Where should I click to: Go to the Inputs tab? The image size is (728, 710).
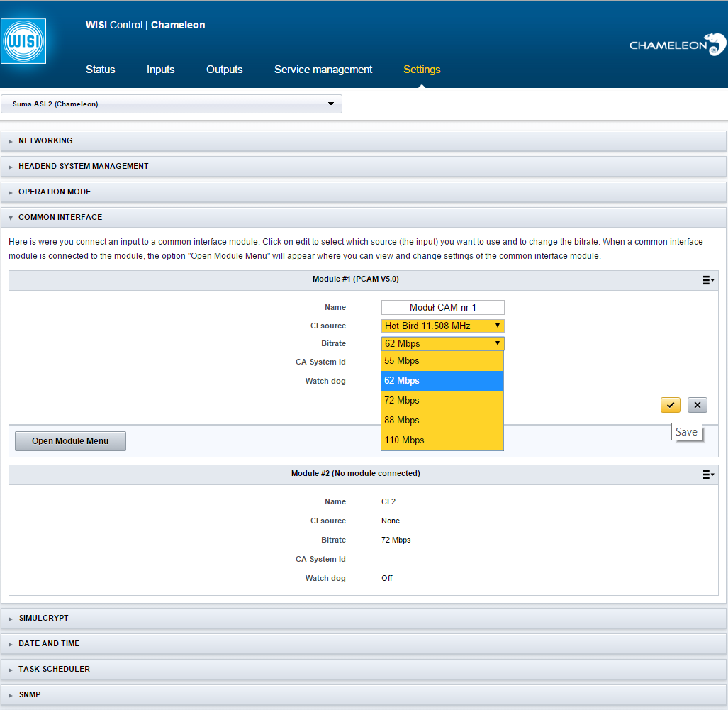(x=161, y=70)
